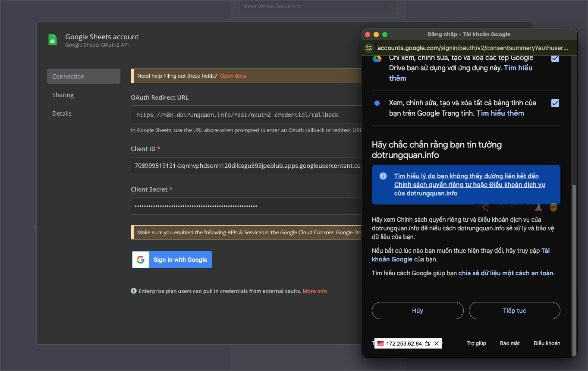
Task: Click the Make sure you enabled APIs notice
Action: tap(246, 233)
